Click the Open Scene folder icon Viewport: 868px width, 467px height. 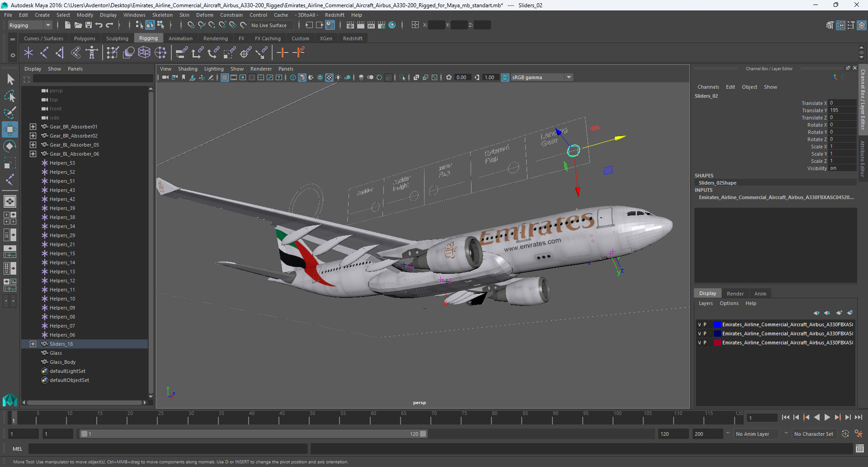[x=78, y=25]
